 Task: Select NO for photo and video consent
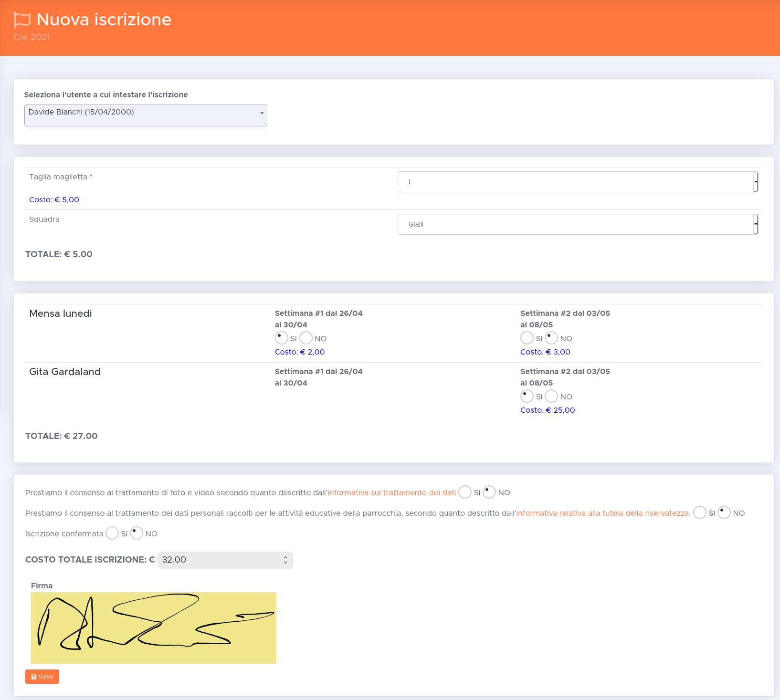point(489,492)
